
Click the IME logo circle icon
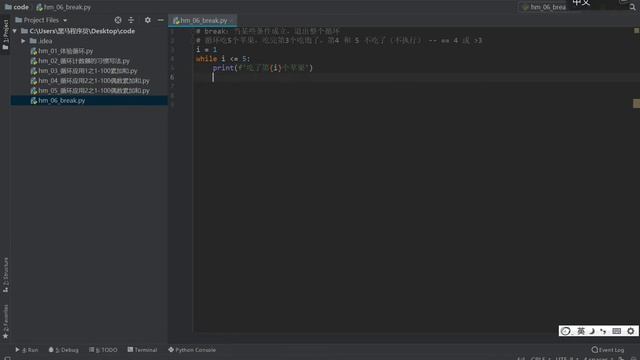tap(566, 331)
